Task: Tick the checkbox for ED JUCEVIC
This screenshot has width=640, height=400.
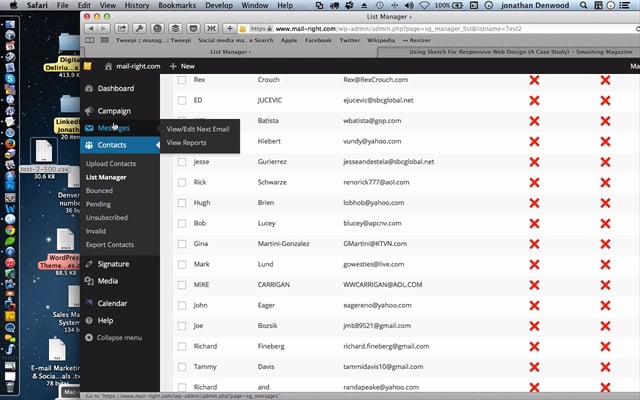Action: 182,100
